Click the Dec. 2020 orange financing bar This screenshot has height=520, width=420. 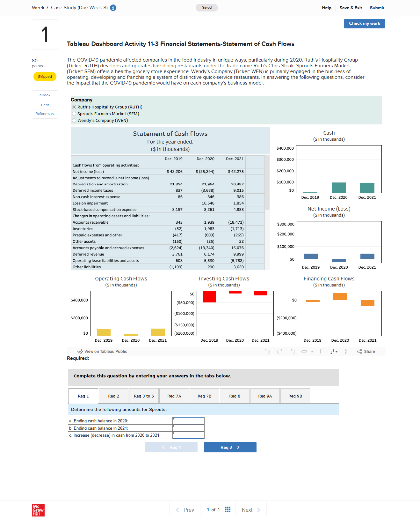pyautogui.click(x=340, y=296)
